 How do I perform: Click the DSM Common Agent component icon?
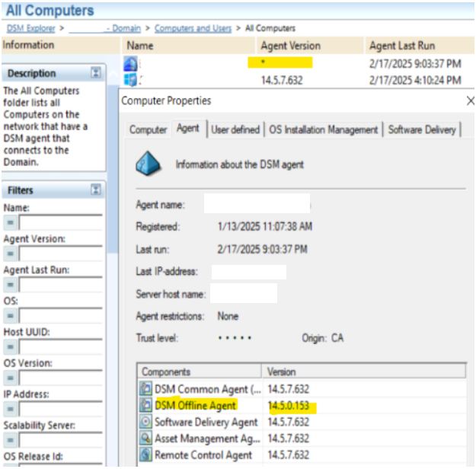(x=145, y=389)
